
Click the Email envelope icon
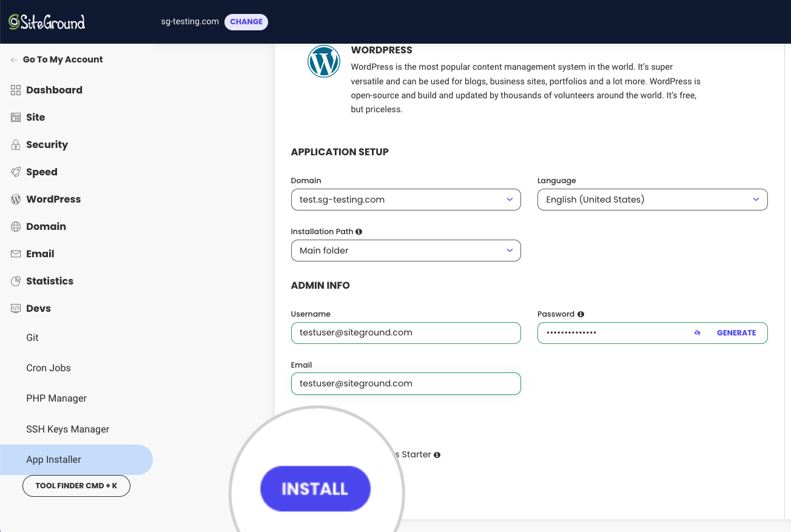pyautogui.click(x=16, y=254)
